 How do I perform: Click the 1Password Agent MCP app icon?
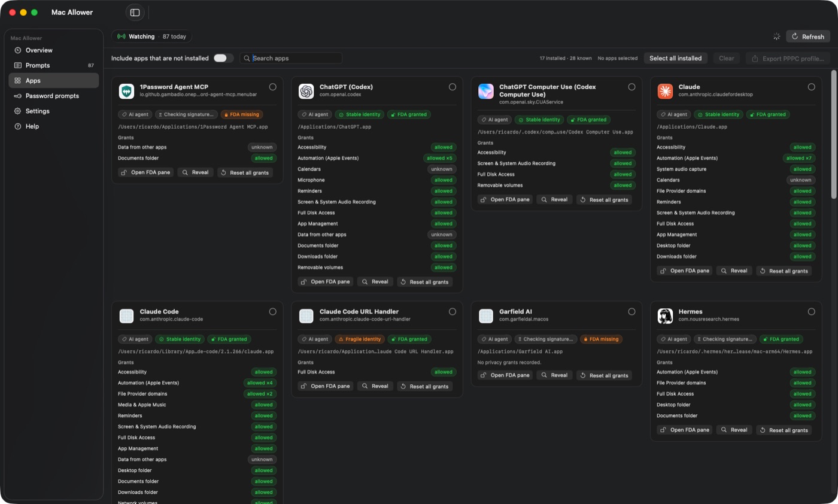coord(126,91)
